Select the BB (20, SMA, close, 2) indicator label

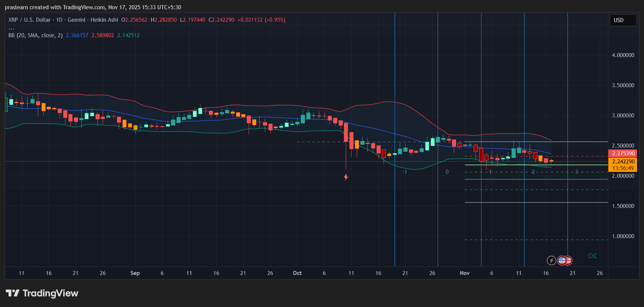[35, 35]
